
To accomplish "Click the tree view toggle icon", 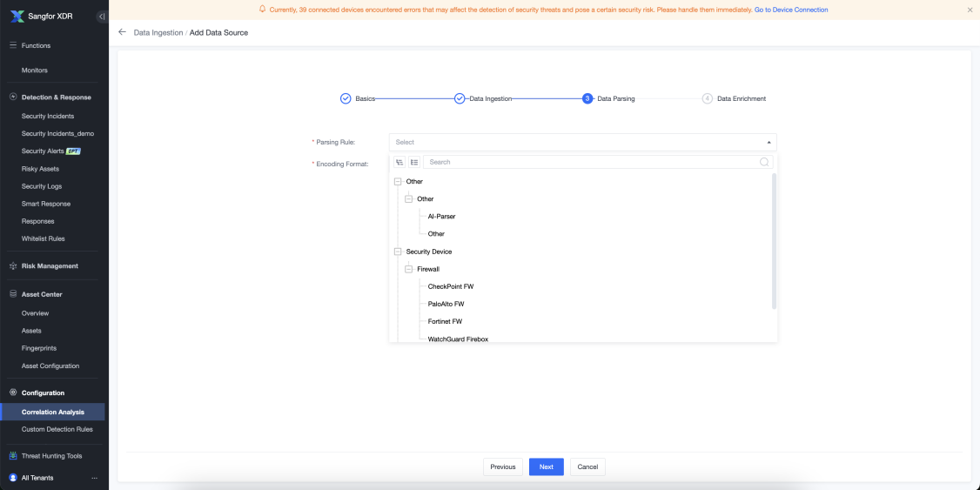I will click(x=399, y=163).
